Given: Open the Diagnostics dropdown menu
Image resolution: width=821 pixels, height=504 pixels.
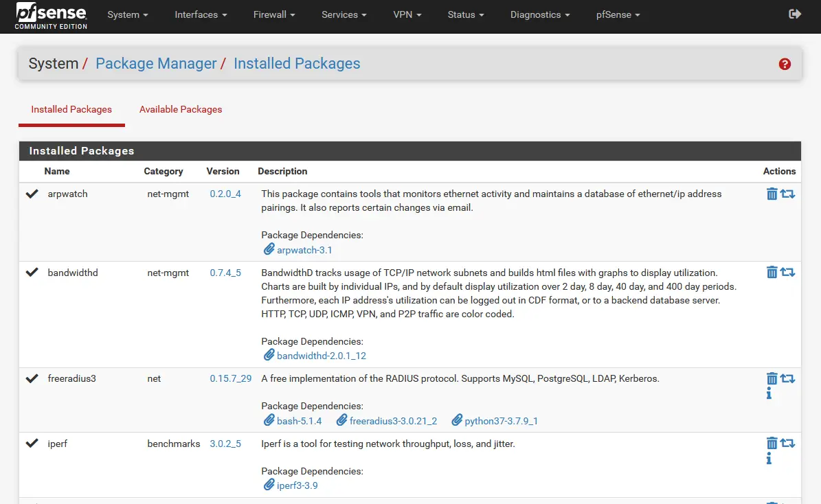Looking at the screenshot, I should tap(540, 14).
